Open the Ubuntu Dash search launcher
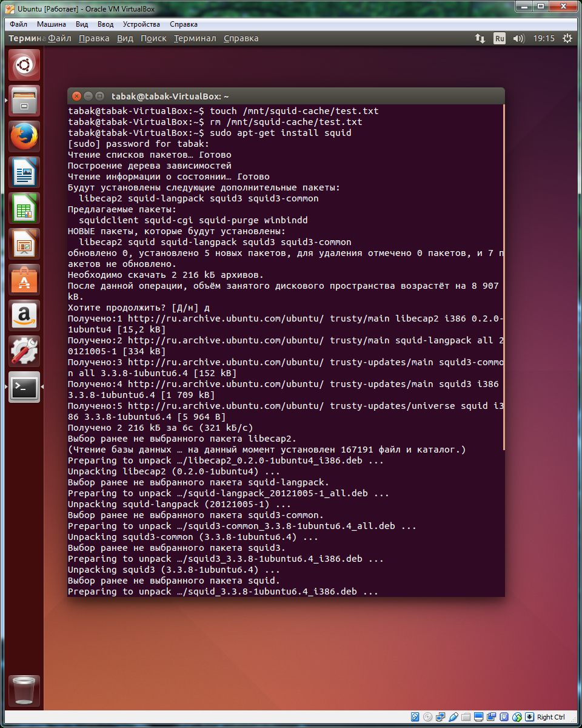 [24, 65]
